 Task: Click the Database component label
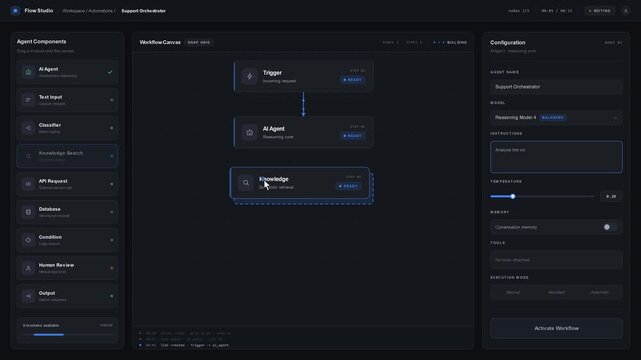click(x=49, y=209)
